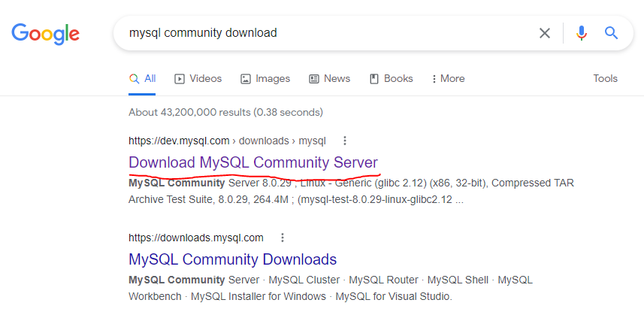Open the three-dot menu beside downloads.mysql.com
Image resolution: width=644 pixels, height=315 pixels.
click(x=282, y=238)
